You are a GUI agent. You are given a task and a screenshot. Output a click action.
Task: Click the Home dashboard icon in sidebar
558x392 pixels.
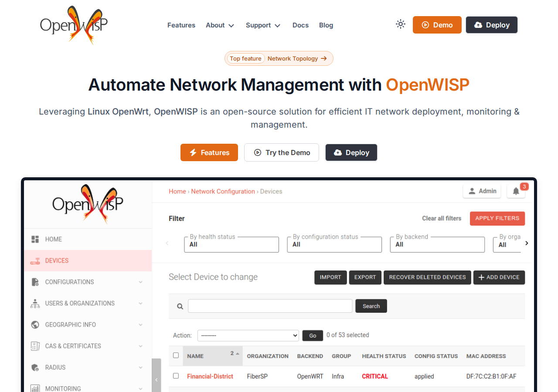pyautogui.click(x=35, y=239)
